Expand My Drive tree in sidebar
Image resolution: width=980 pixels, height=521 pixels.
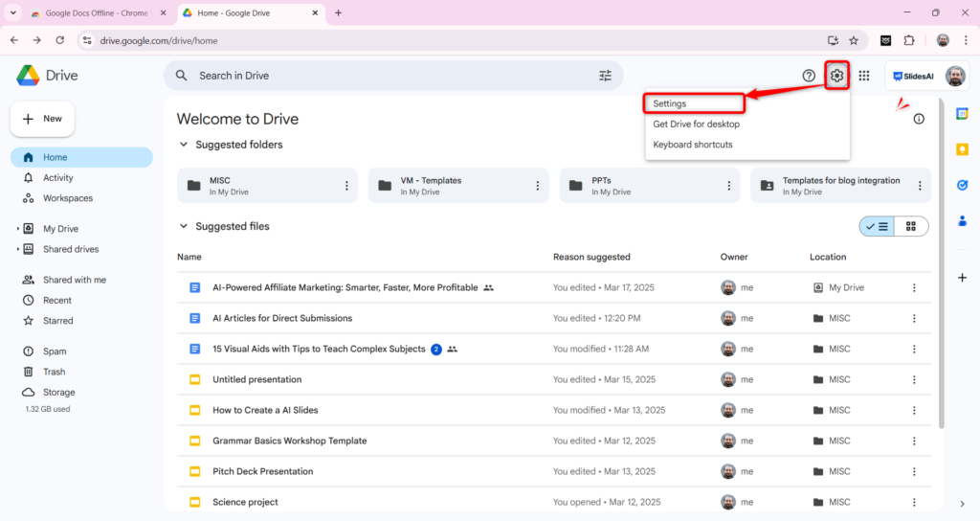(18, 229)
